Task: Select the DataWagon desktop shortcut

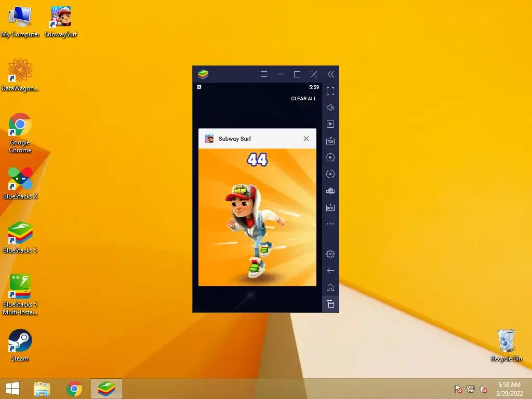Action: coord(20,75)
